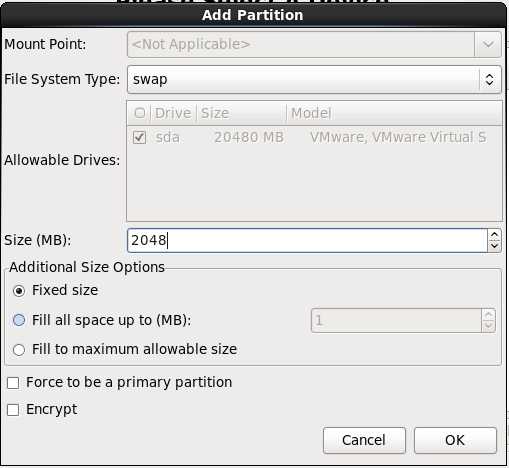Toggle the Encrypt checkbox
The image size is (509, 468).
click(13, 410)
